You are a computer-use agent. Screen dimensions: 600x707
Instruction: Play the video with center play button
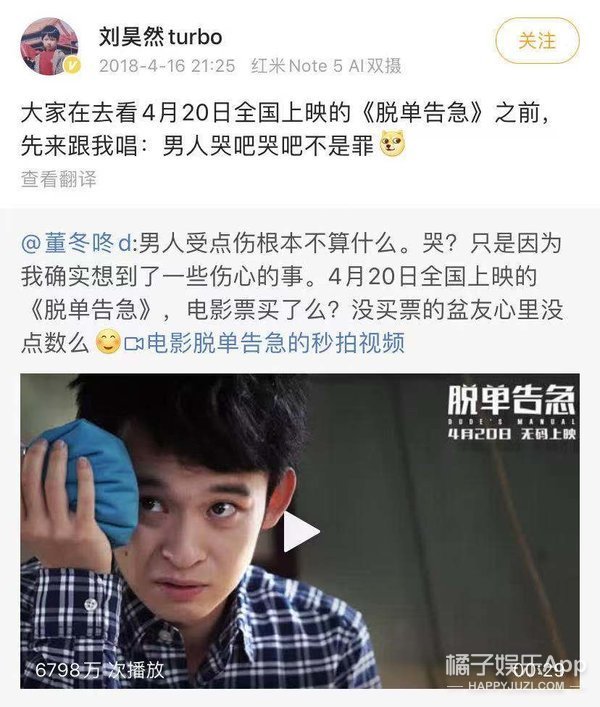click(301, 532)
